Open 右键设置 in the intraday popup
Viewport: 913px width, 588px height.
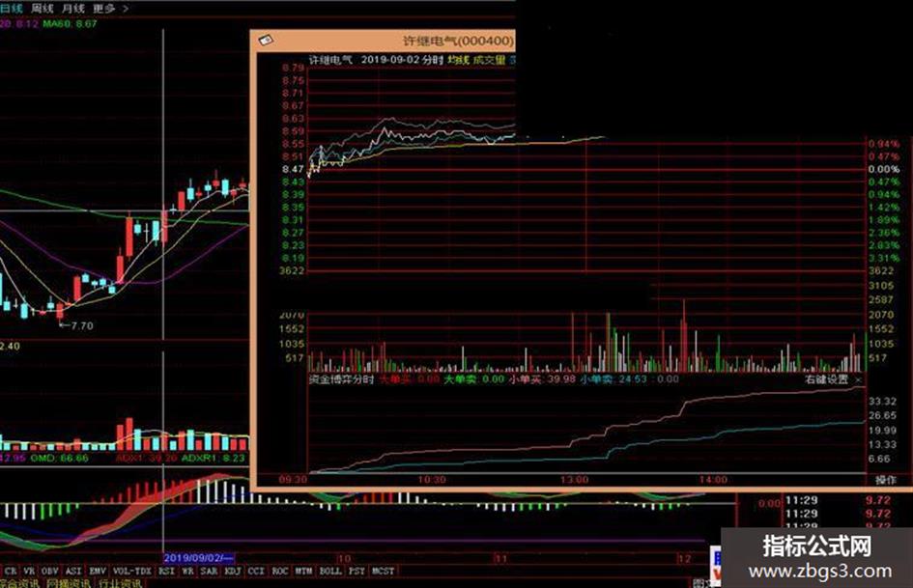tap(826, 379)
